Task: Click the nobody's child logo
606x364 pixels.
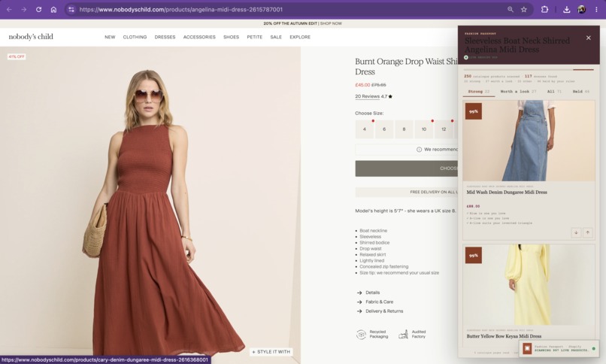Action: click(31, 37)
